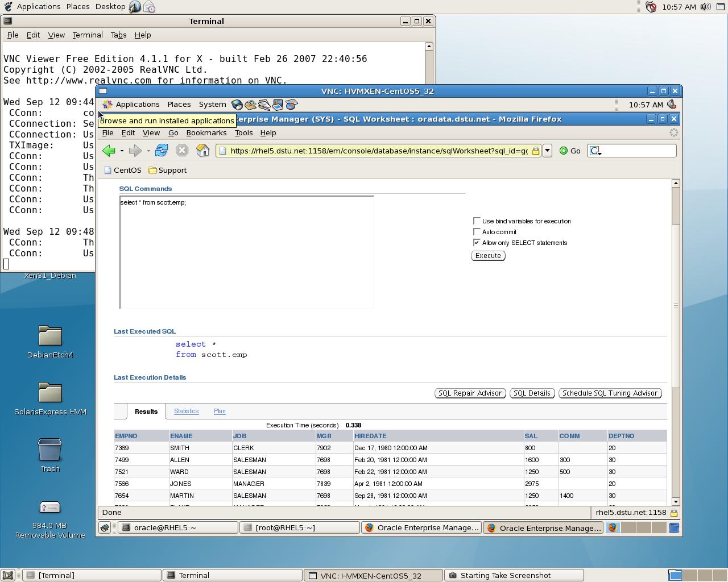
Task: Go back in Firefox
Action: click(109, 151)
